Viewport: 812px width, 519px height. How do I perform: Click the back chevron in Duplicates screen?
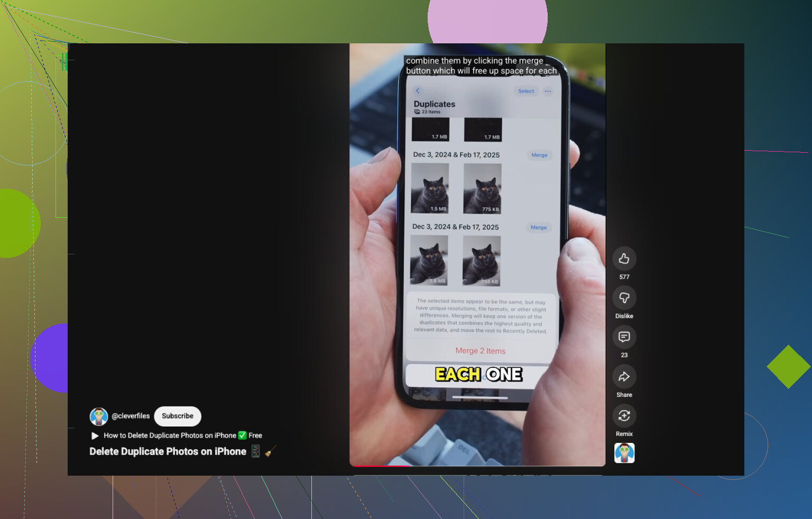(418, 91)
